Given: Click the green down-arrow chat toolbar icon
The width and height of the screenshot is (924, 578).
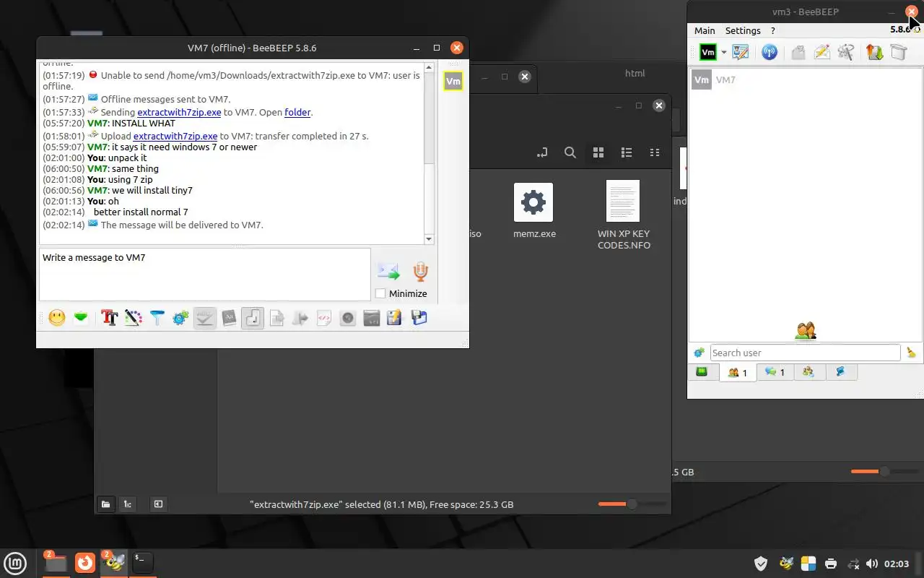Looking at the screenshot, I should tap(81, 317).
